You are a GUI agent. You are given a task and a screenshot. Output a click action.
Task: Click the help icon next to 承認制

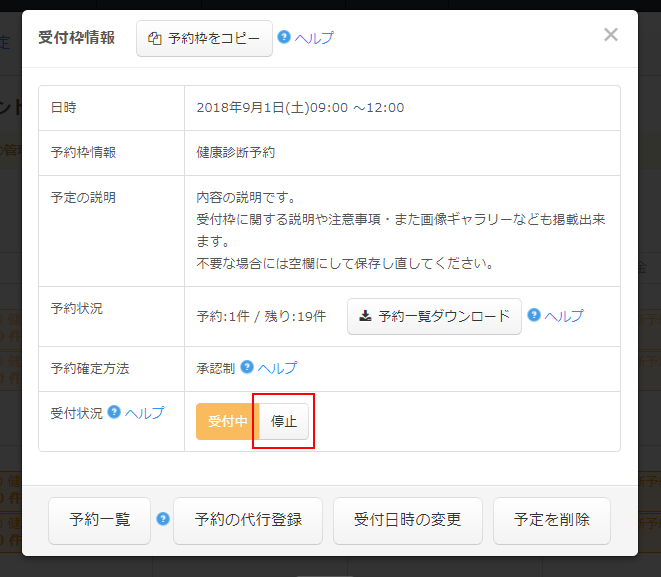247,367
